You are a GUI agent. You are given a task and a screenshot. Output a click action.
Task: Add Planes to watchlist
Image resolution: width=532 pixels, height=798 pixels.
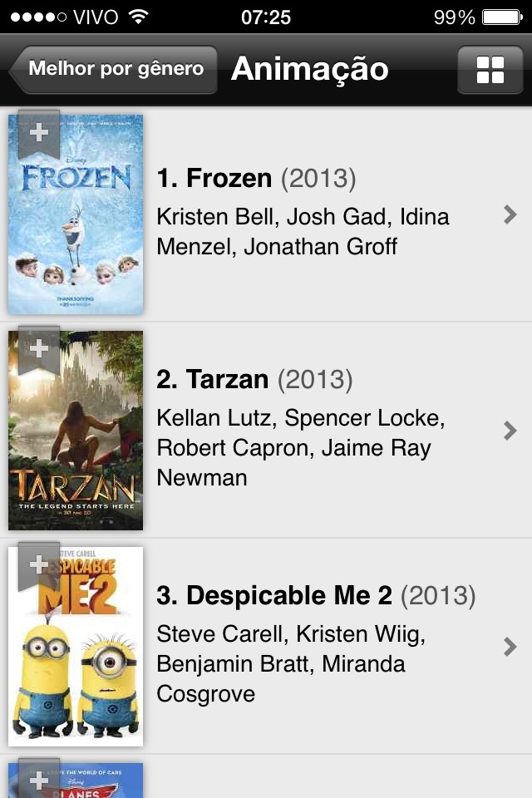[x=39, y=780]
